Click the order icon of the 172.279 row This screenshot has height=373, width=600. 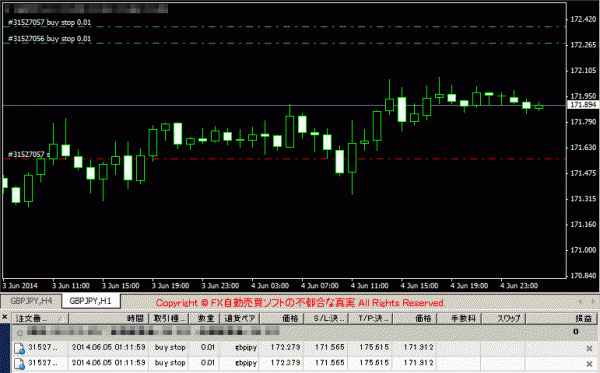[20, 349]
